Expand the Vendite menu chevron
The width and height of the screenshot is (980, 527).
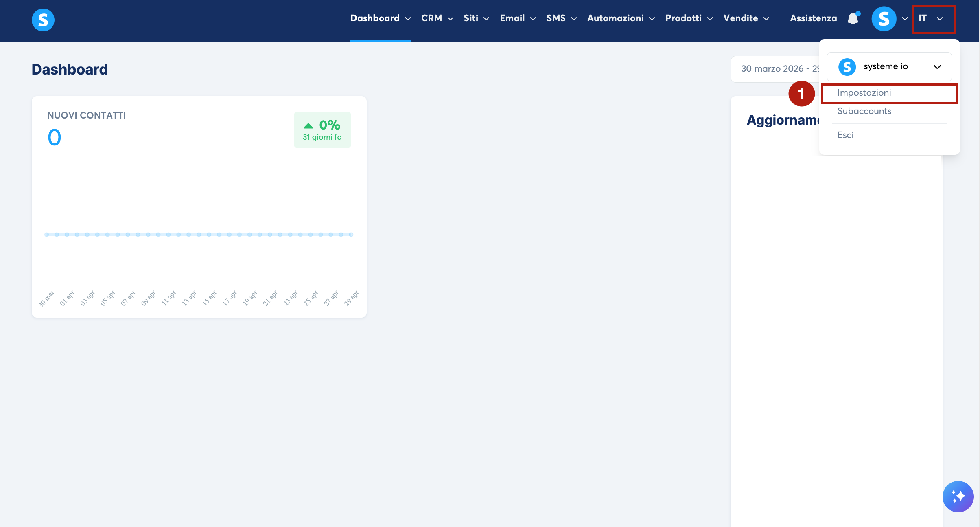click(766, 19)
